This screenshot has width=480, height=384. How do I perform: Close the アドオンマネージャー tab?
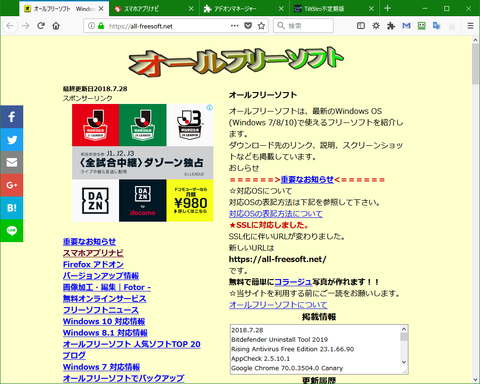(x=281, y=9)
